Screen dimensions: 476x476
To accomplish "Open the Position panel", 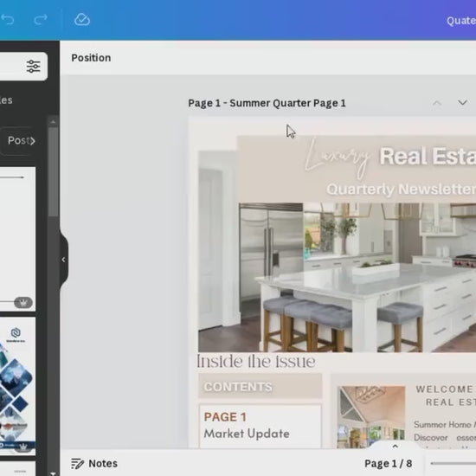I will pyautogui.click(x=91, y=58).
